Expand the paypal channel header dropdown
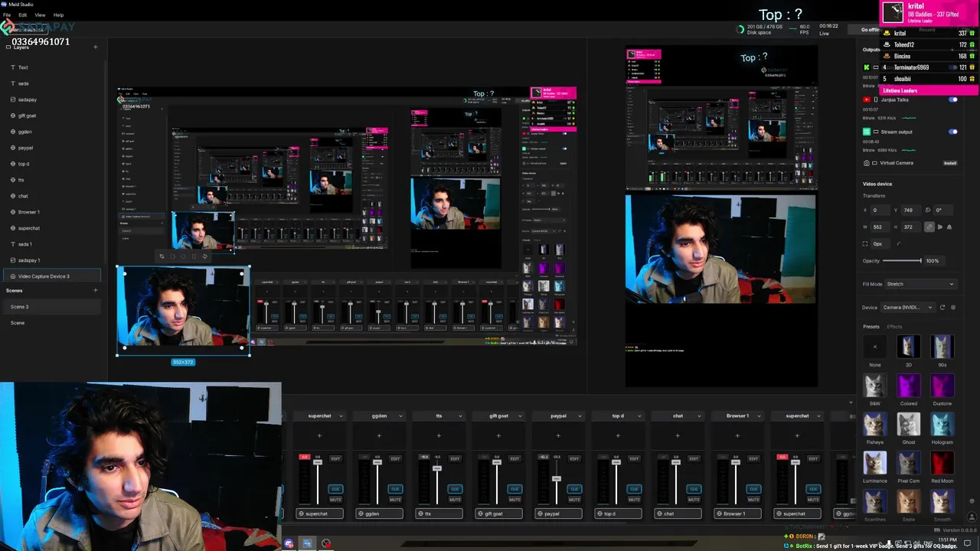This screenshot has width=980, height=551. coord(580,416)
